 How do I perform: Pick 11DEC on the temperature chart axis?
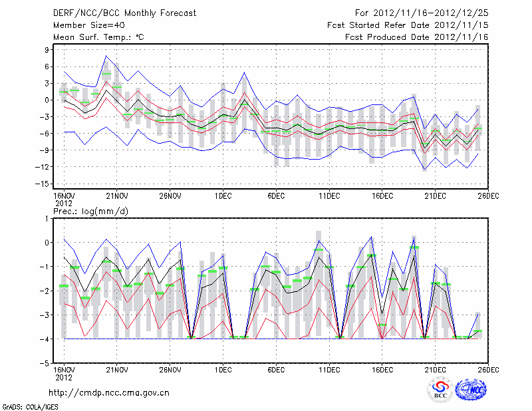(x=329, y=196)
